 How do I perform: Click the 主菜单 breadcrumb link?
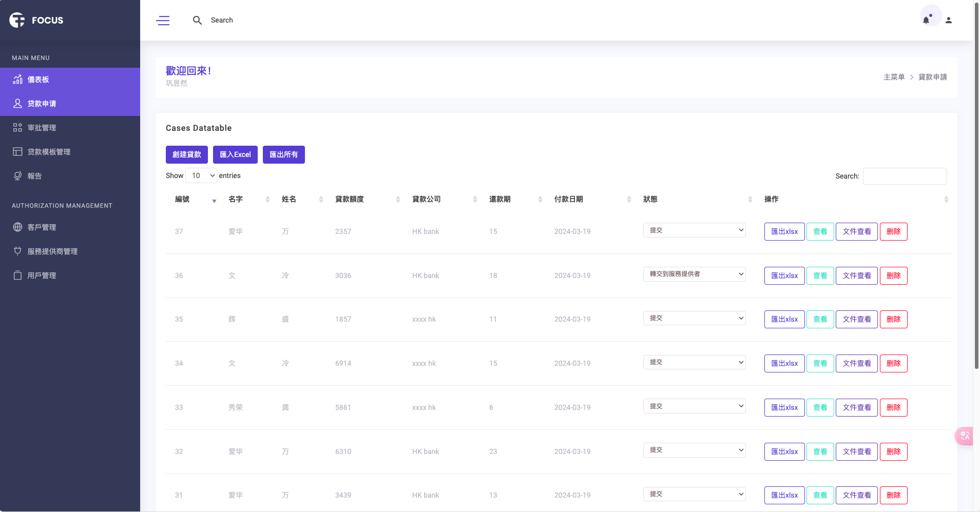click(894, 77)
